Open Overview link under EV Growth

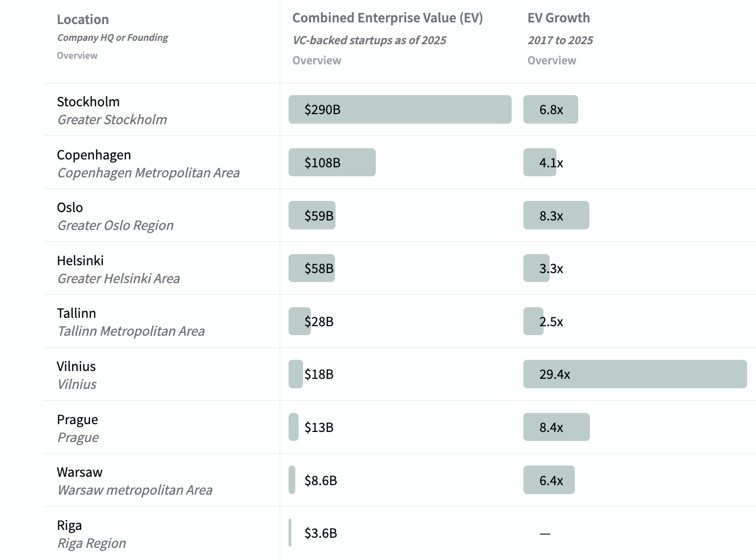pyautogui.click(x=551, y=60)
